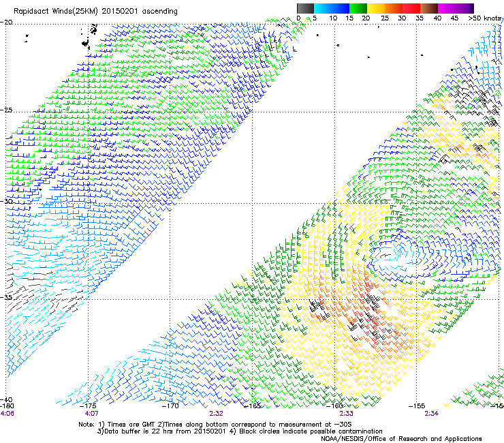Click the cyan 5-10 knots legend swatch
504x443 pixels.
[323, 8]
